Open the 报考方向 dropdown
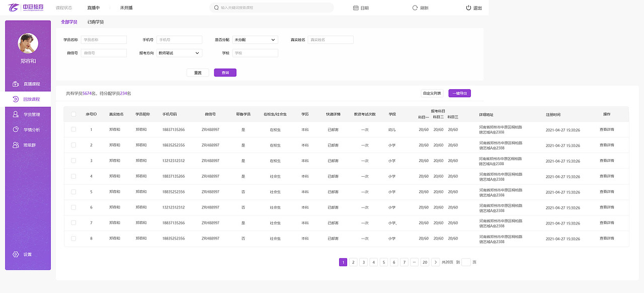Viewport: 644px width, 293px height. pos(179,53)
